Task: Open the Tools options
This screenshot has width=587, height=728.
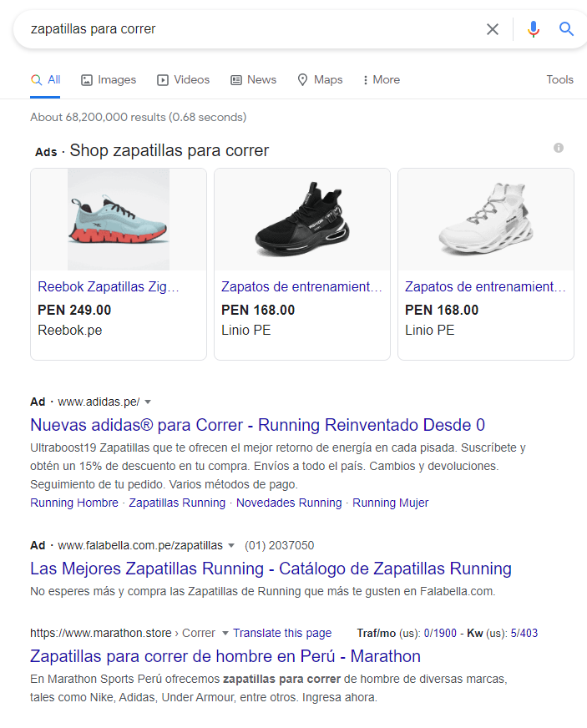Action: coord(559,80)
